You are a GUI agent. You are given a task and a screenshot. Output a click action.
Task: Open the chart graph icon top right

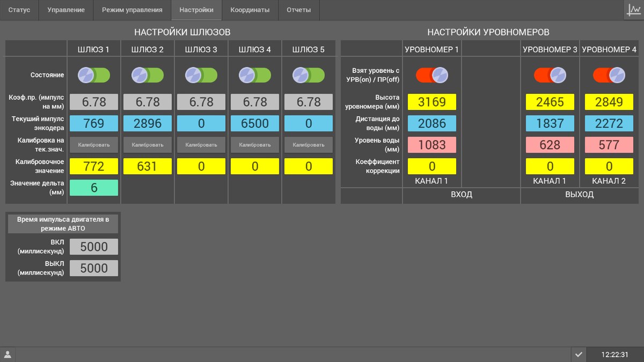(x=634, y=10)
